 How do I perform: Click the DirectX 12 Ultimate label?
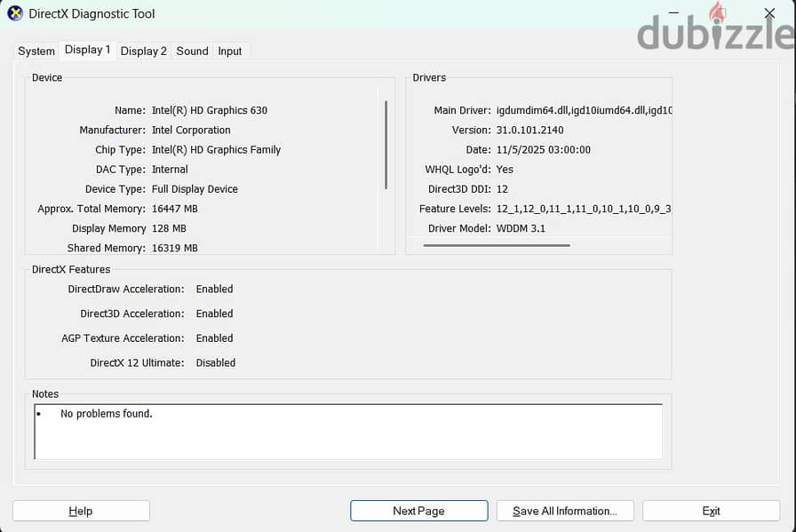coord(137,363)
